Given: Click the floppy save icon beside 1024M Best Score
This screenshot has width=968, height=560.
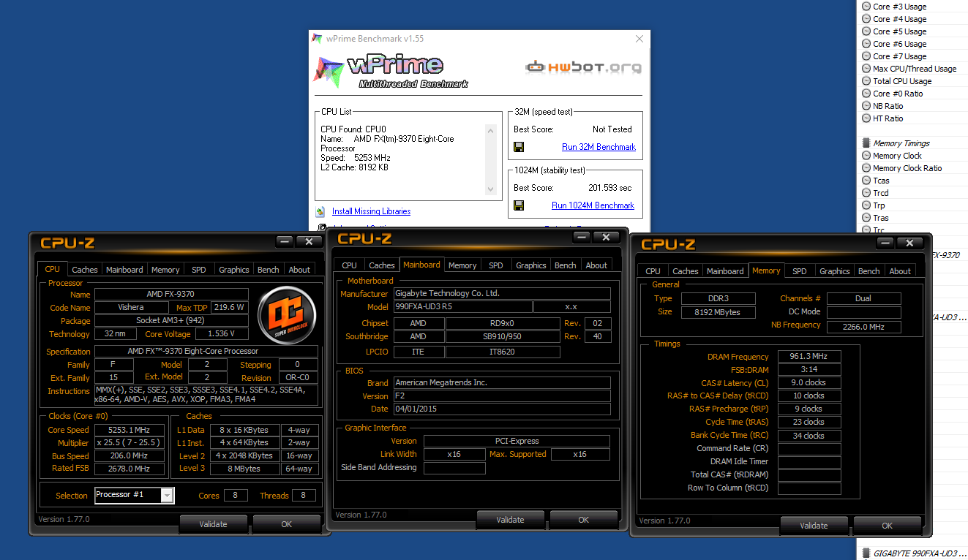Looking at the screenshot, I should (519, 205).
